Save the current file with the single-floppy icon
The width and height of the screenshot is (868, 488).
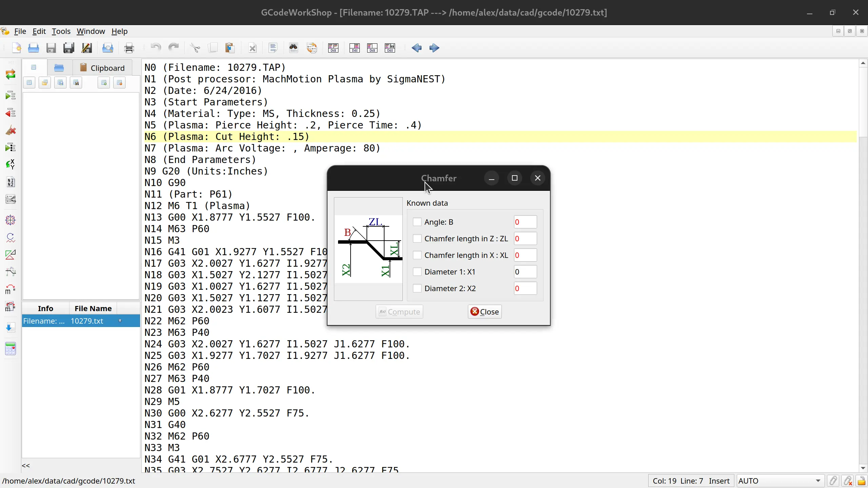pos(51,48)
